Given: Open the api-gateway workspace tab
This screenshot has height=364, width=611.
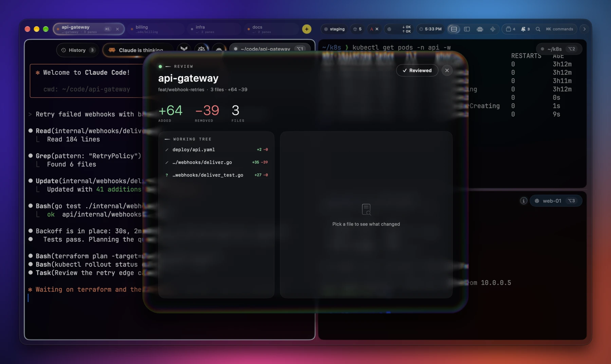Looking at the screenshot, I should (x=89, y=29).
